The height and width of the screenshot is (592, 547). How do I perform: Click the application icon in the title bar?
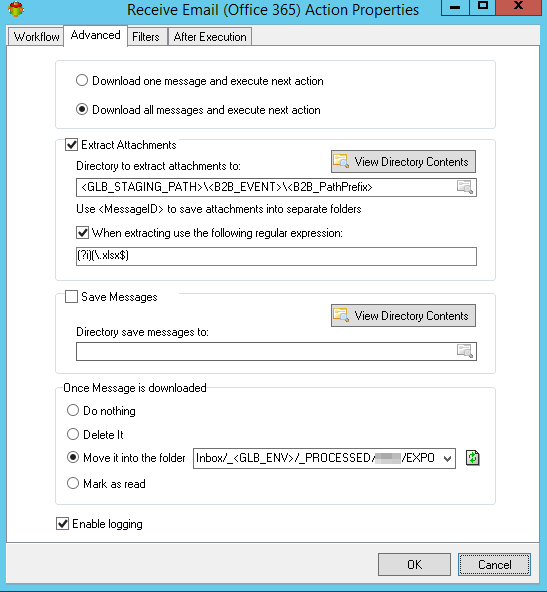[x=15, y=9]
